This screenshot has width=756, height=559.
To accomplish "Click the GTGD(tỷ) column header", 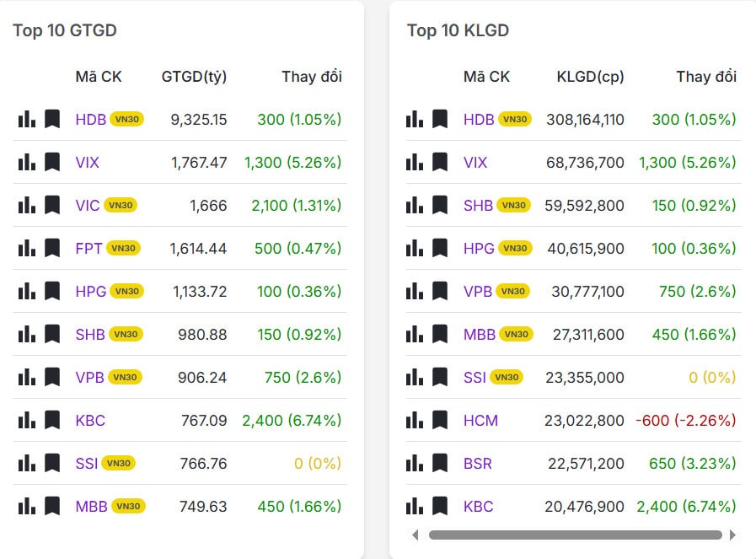I will point(194,77).
